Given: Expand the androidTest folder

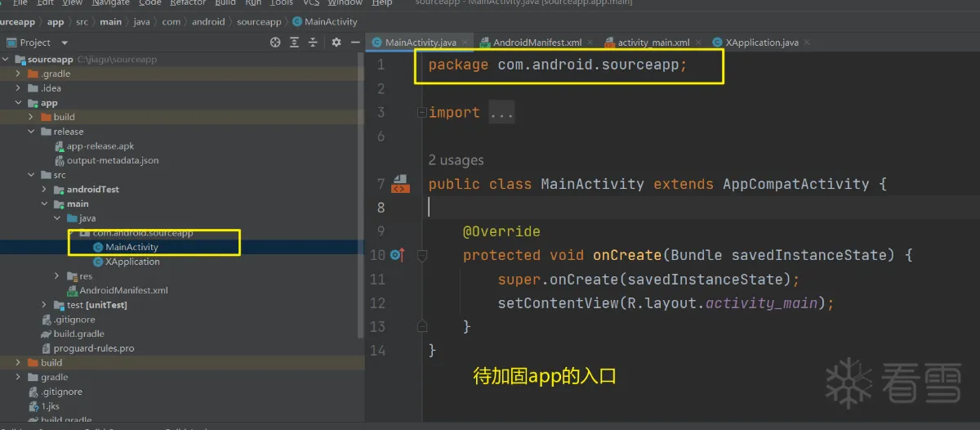Looking at the screenshot, I should point(44,189).
